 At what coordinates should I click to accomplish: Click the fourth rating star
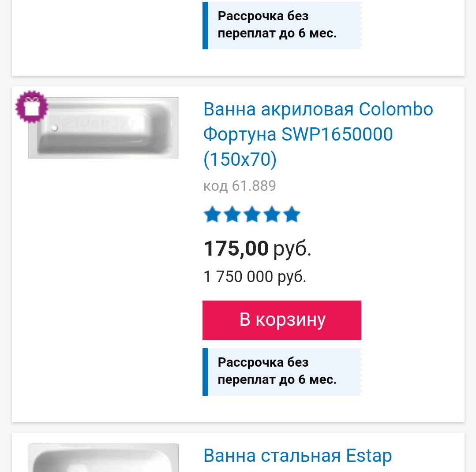(272, 215)
